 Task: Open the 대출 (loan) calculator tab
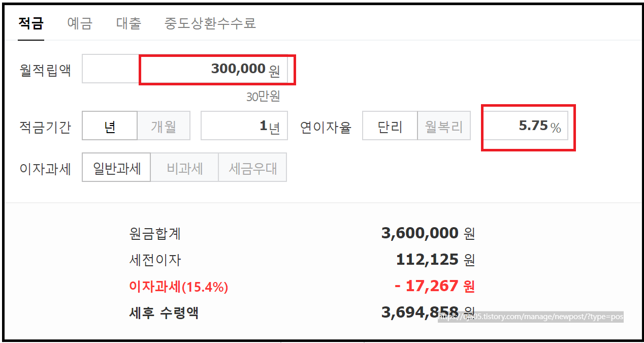[128, 23]
